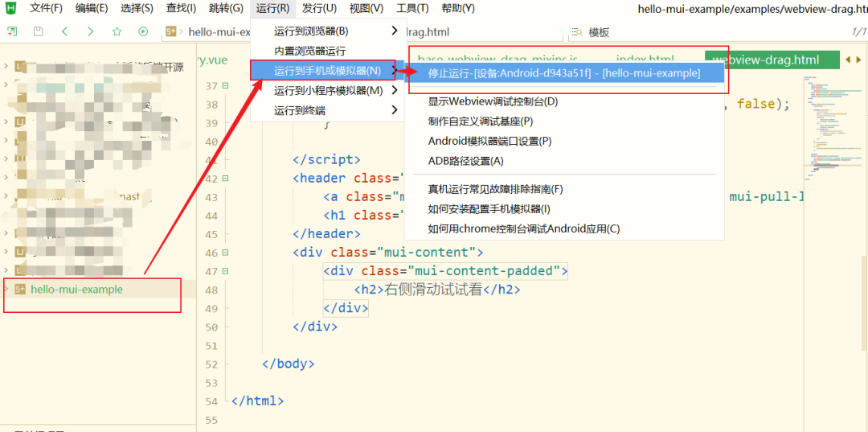Image resolution: width=868 pixels, height=432 pixels.
Task: Click next tab arrow in editor tab bar
Action: pyautogui.click(x=858, y=60)
